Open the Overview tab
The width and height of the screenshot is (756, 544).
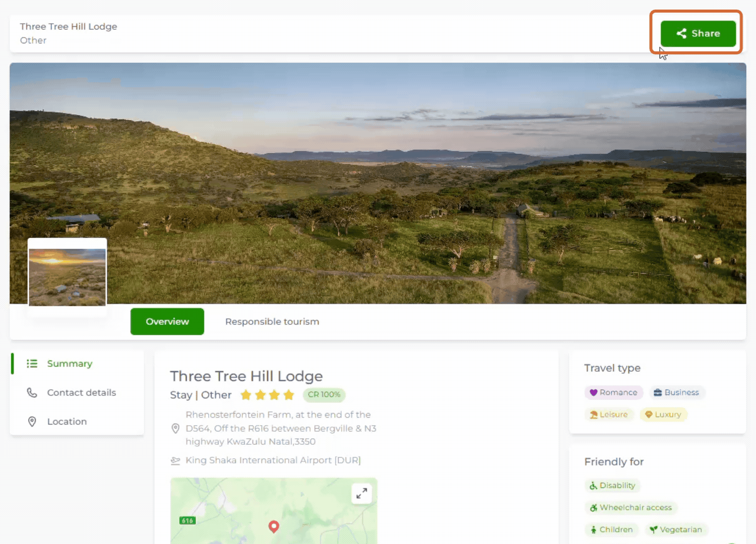[167, 321]
